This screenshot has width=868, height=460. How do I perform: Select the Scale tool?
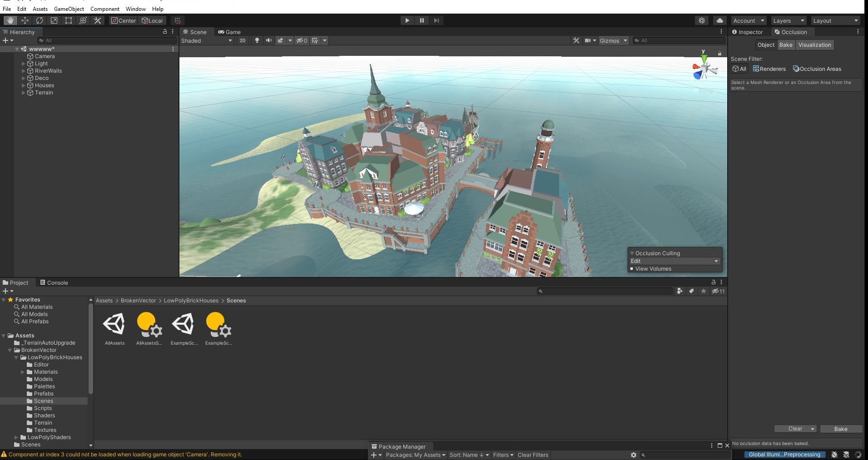pos(54,20)
